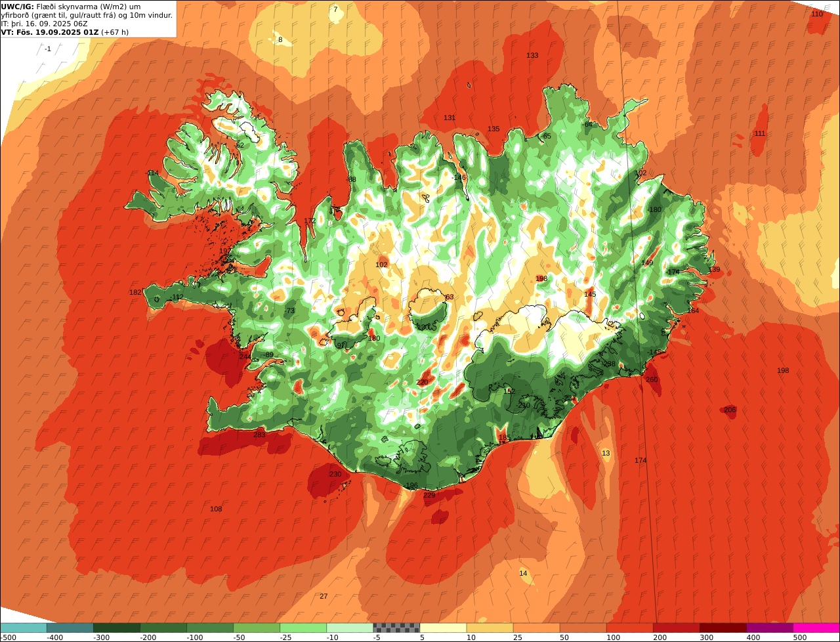This screenshot has height=642, width=840.
Task: Click the 14 value near the bottom
Action: coord(523,573)
